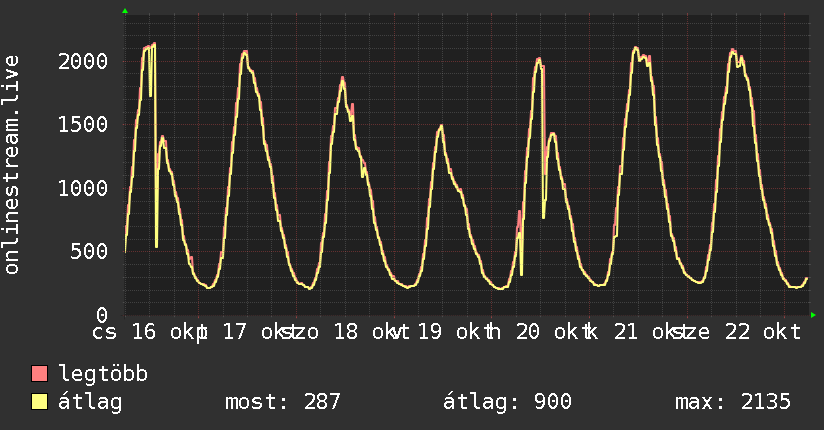Click the onlinestream.live vertical axis title
Image resolution: width=824 pixels, height=430 pixels.
11,165
